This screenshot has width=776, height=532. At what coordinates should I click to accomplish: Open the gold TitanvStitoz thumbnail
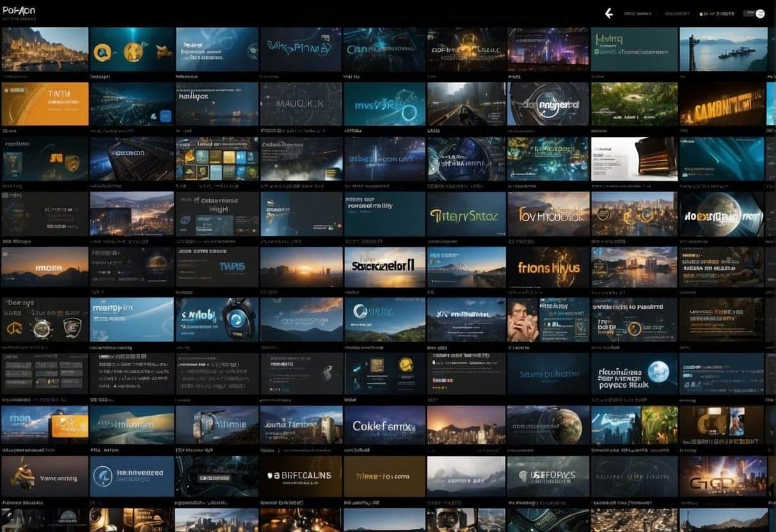[466, 214]
